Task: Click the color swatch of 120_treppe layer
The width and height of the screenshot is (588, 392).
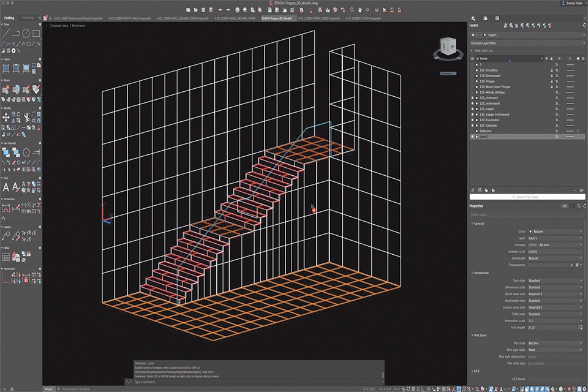Action: click(477, 109)
